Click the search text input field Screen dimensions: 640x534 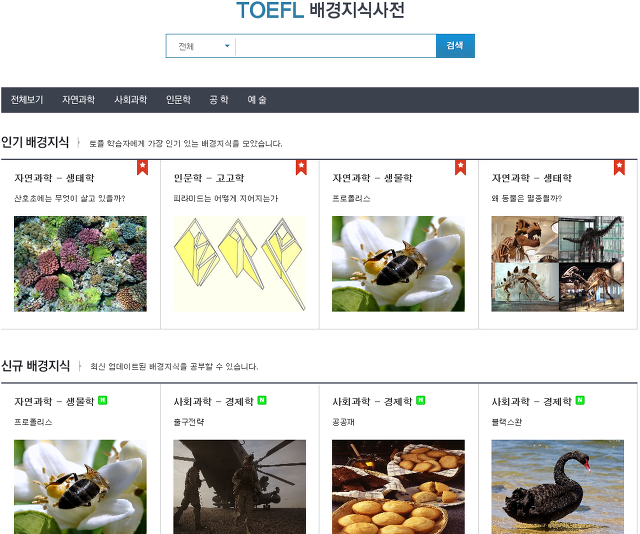[x=336, y=46]
